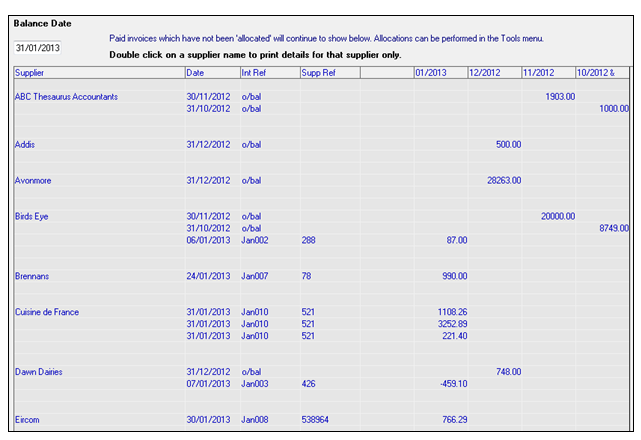The width and height of the screenshot is (641, 440).
Task: Click the Balance Date input field
Action: click(x=37, y=48)
